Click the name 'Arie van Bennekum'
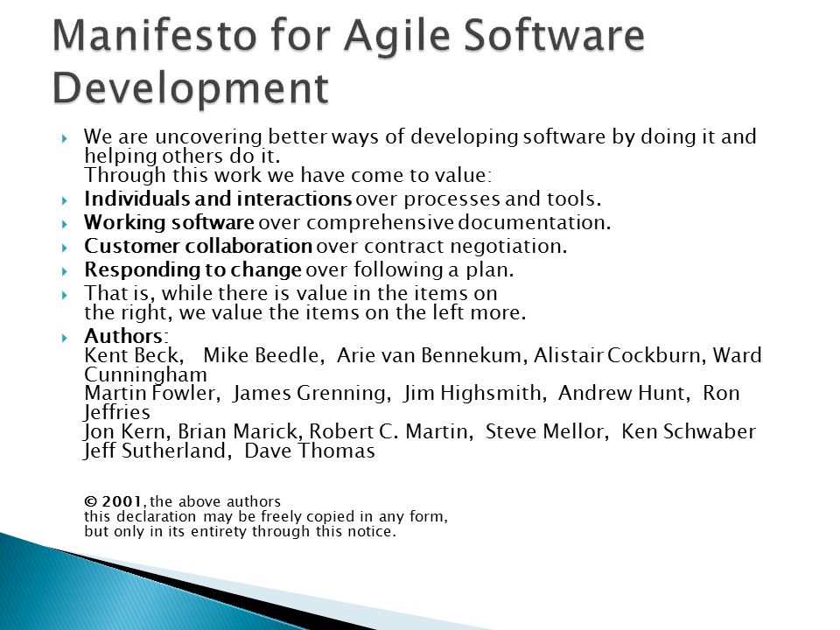Viewport: 840px width, 630px height. click(429, 355)
